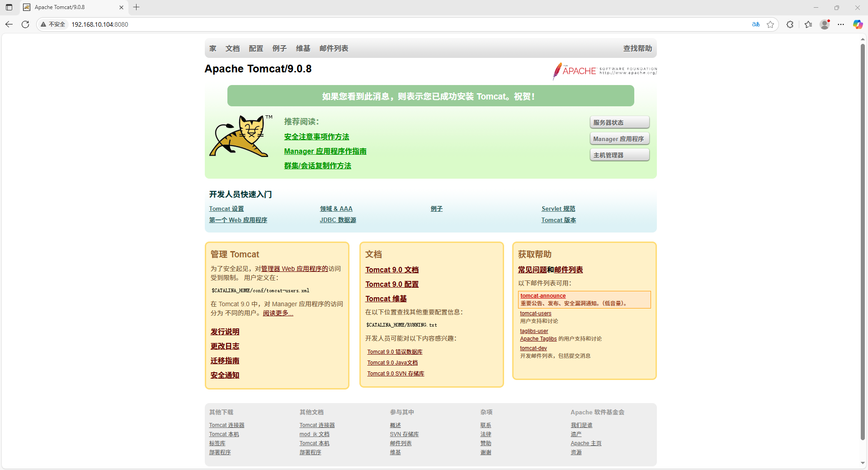
Task: Reload the page with refresh icon
Action: pos(25,24)
